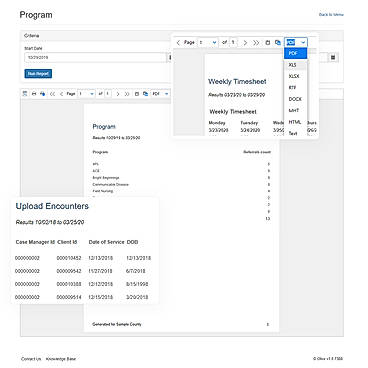Click DOB value 3/20/2018
Image resolution: width=368 pixels, height=368 pixels.
point(137,297)
